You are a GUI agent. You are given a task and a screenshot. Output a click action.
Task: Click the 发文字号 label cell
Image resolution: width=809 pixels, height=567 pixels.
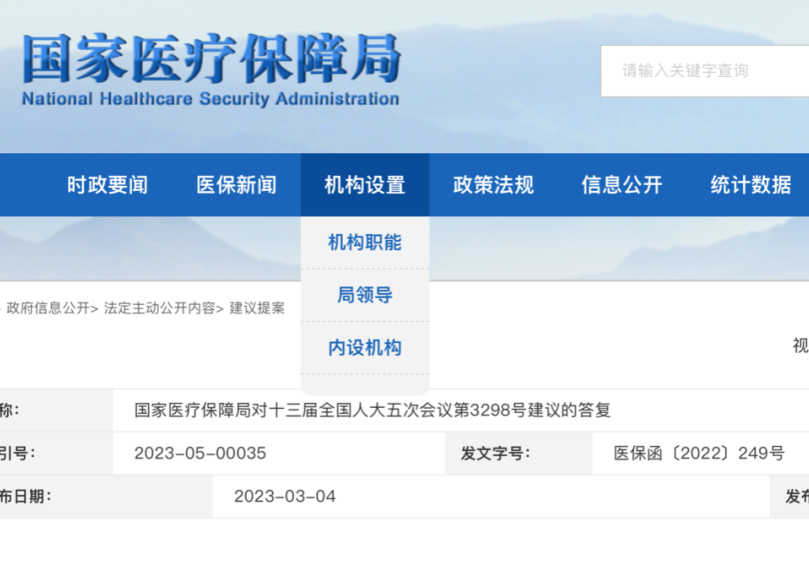tap(494, 453)
